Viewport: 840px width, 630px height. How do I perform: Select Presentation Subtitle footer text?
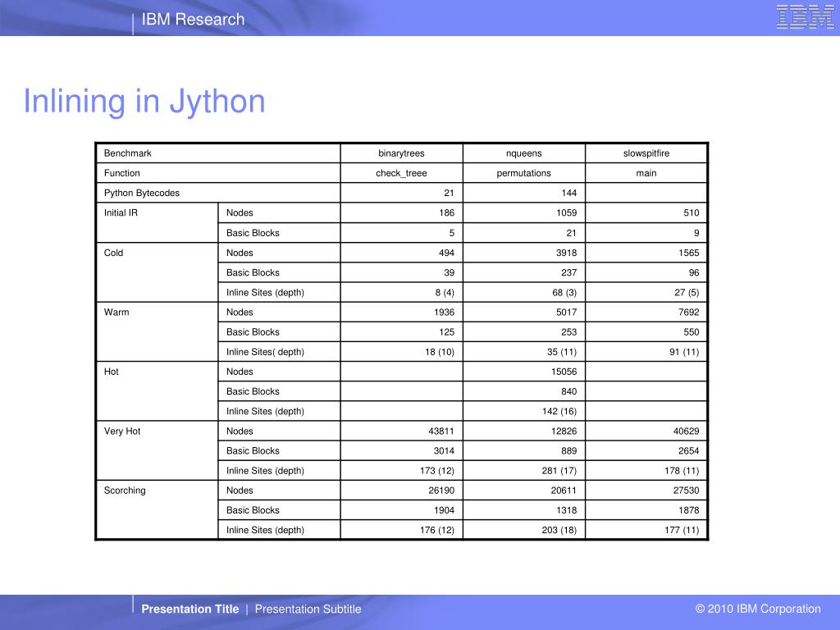click(x=308, y=609)
